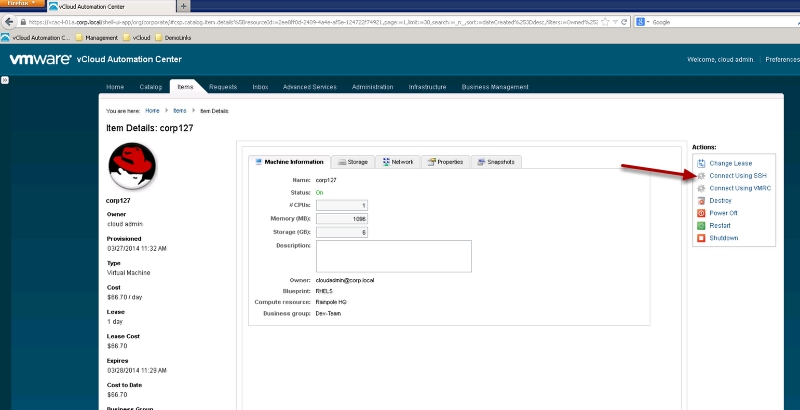The width and height of the screenshot is (800, 410).
Task: Open the Catalog tab
Action: (151, 87)
